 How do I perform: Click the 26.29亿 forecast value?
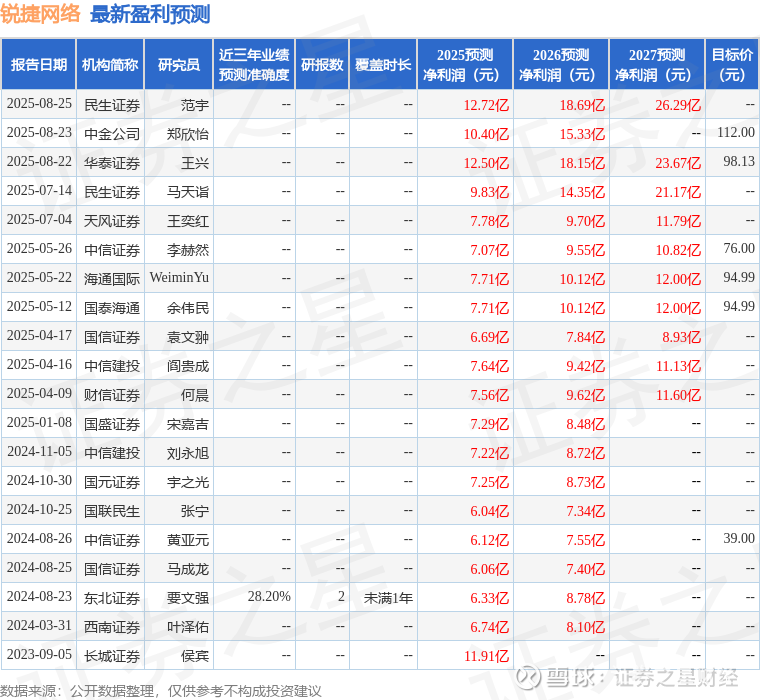click(678, 105)
